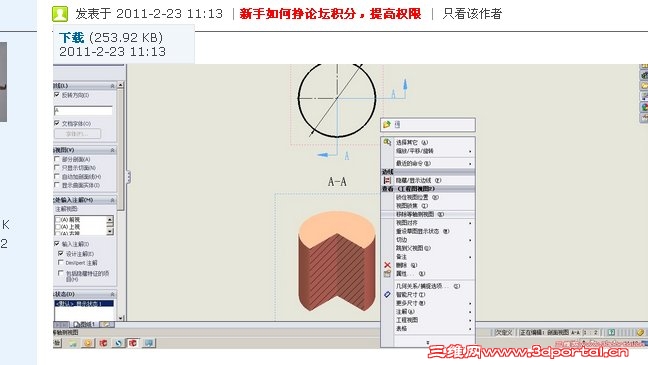Open the 新手如何挣论坛积分 link
The height and width of the screenshot is (365, 648).
coord(330,14)
